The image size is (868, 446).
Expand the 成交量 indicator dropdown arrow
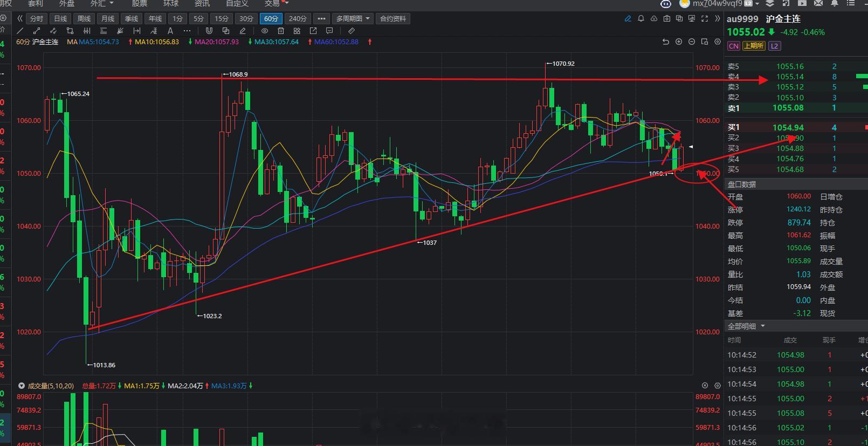coord(22,386)
